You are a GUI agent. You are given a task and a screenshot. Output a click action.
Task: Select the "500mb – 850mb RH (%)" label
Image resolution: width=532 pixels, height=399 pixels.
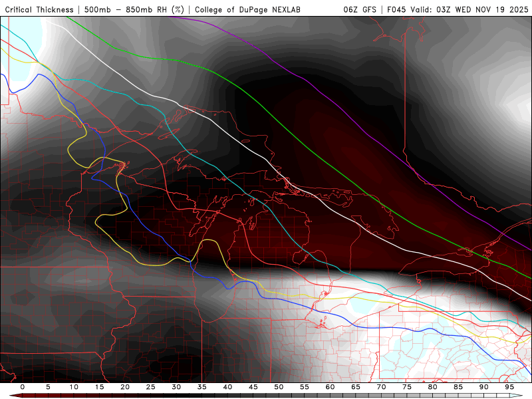(134, 9)
